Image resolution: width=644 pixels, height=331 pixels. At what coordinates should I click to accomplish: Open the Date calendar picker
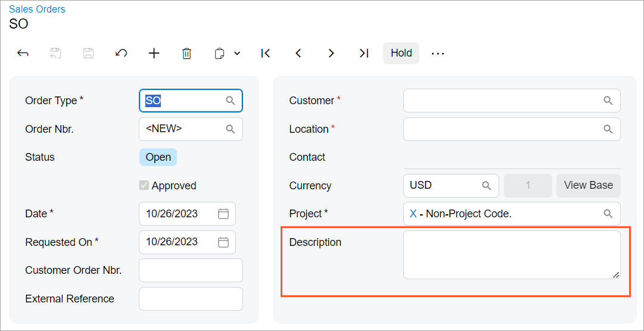tap(223, 214)
